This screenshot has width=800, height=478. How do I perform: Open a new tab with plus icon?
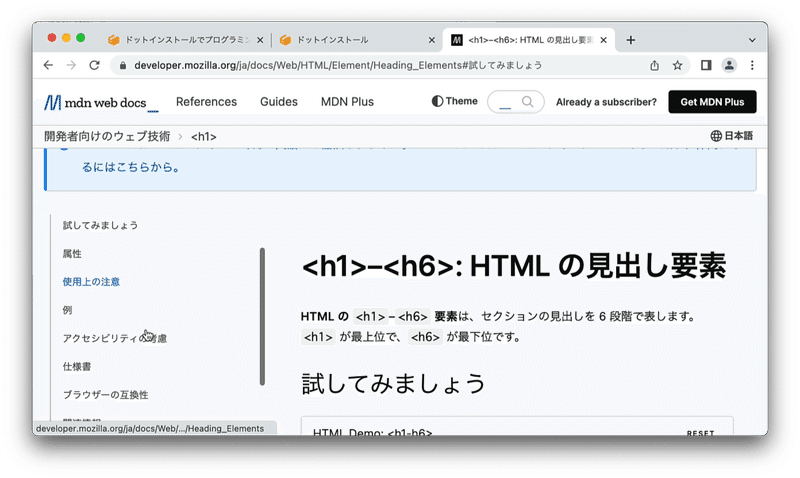point(631,40)
